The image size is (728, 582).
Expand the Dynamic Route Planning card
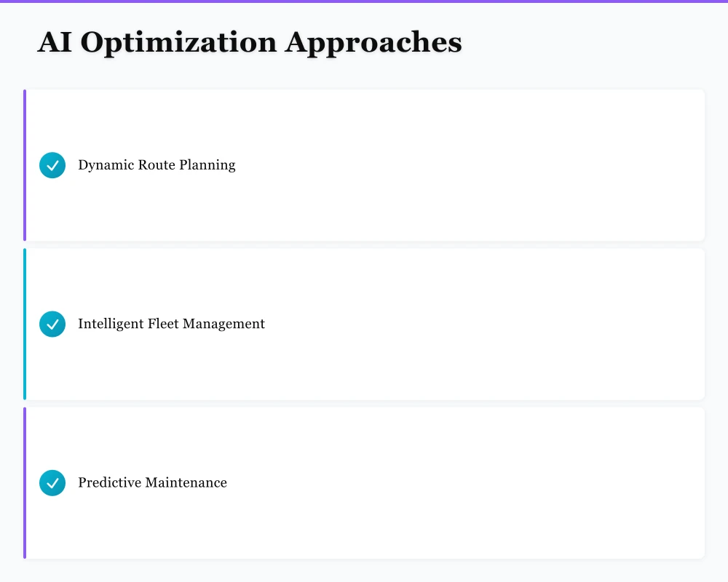tap(364, 165)
